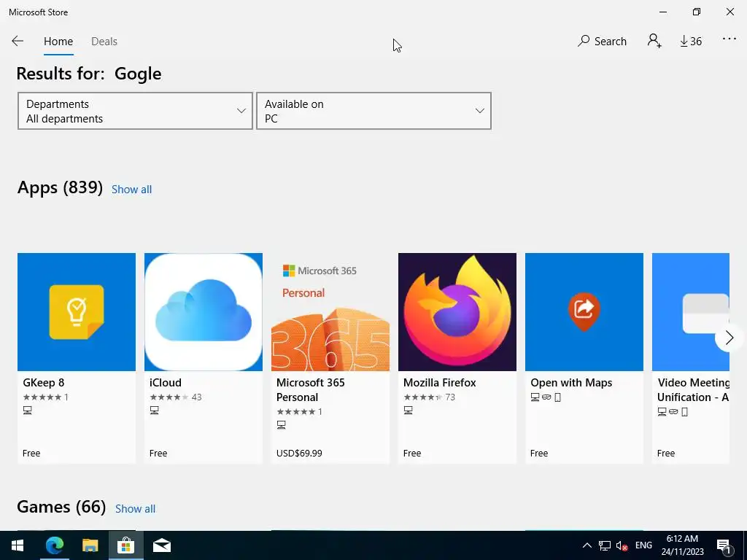
Task: Click the Microsoft 365 Personal star rating
Action: coord(300,412)
